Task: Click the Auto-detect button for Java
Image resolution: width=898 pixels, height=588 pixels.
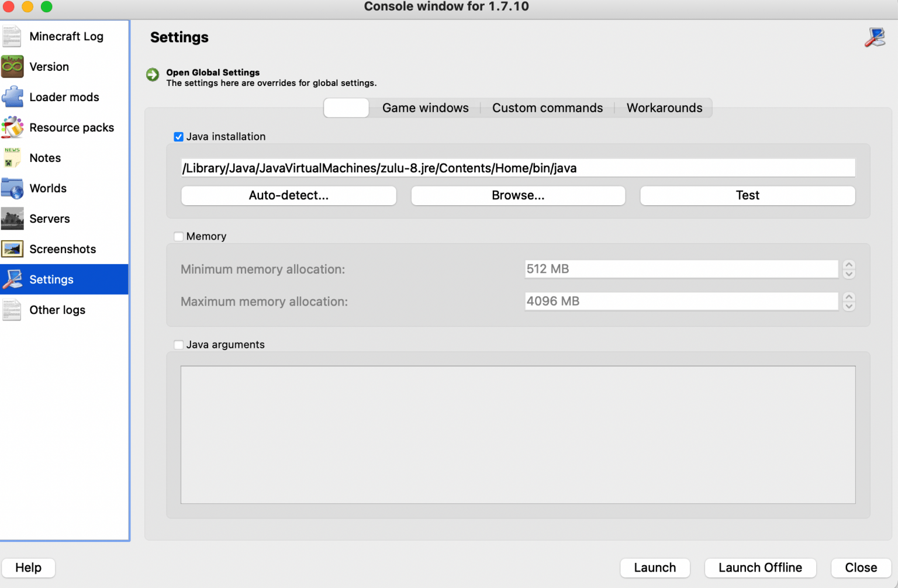Action: click(x=288, y=195)
